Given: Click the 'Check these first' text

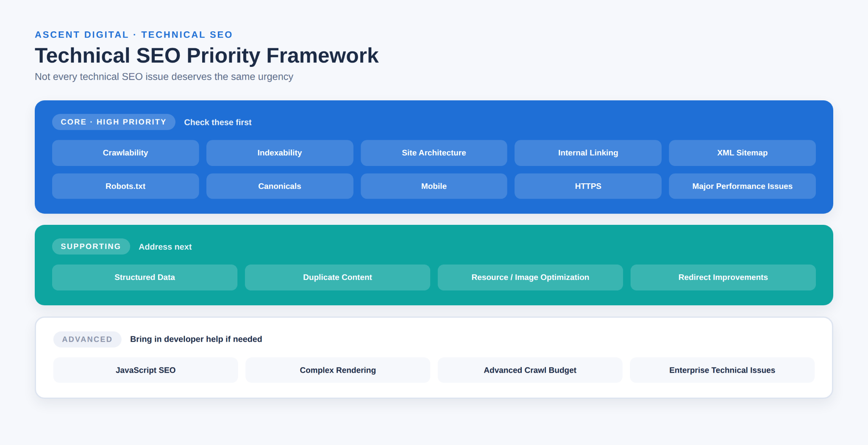Looking at the screenshot, I should 218,122.
